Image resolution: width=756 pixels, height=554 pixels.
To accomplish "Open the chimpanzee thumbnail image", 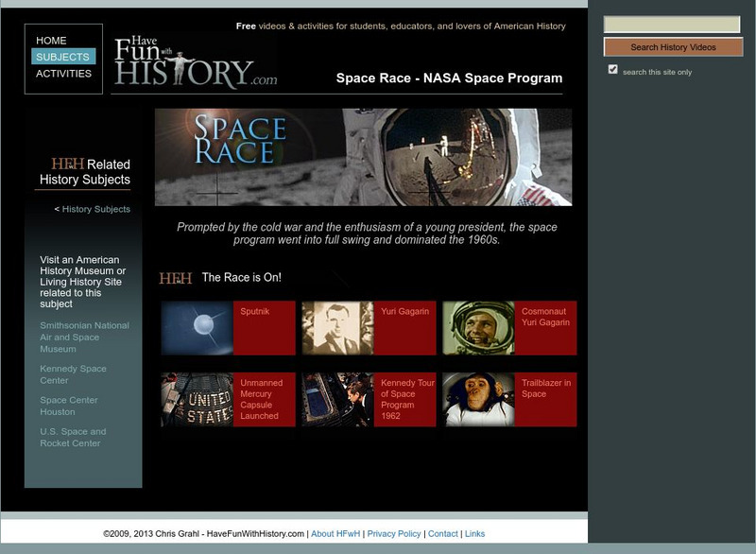I will coord(478,399).
